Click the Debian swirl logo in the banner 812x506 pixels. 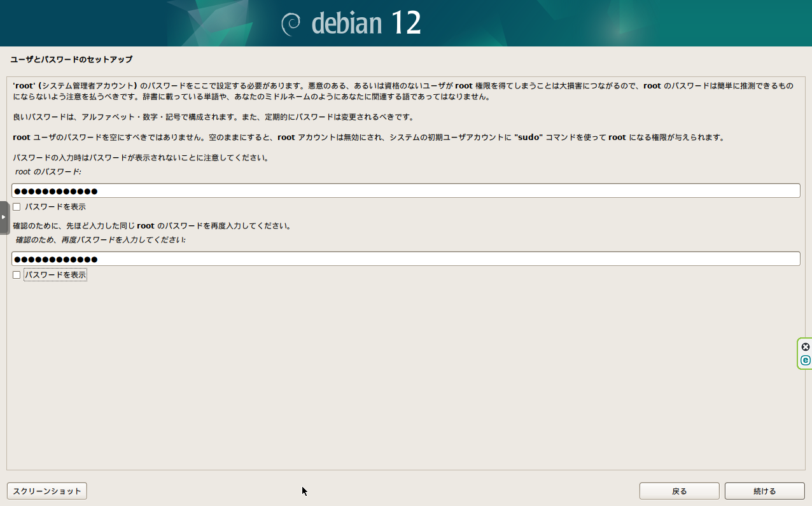point(291,23)
